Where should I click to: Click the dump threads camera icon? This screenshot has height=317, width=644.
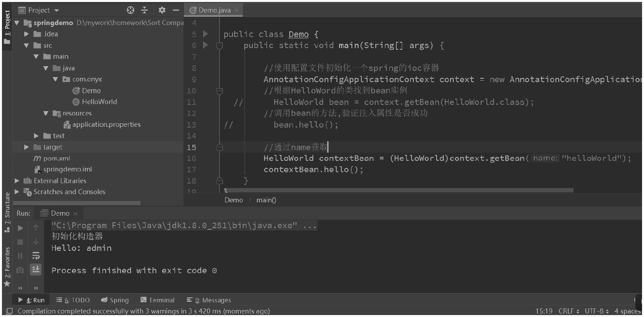[20, 270]
